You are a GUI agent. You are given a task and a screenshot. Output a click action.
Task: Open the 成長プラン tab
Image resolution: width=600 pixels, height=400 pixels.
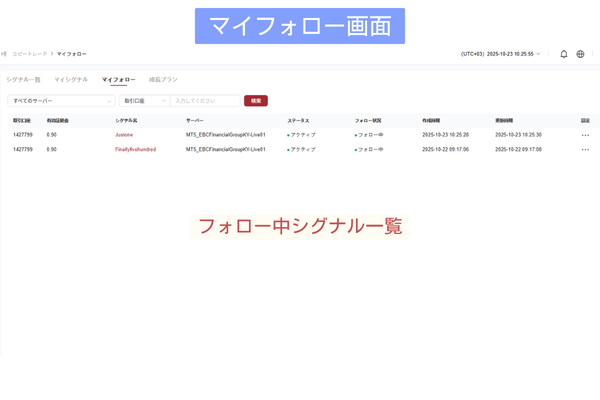point(163,79)
